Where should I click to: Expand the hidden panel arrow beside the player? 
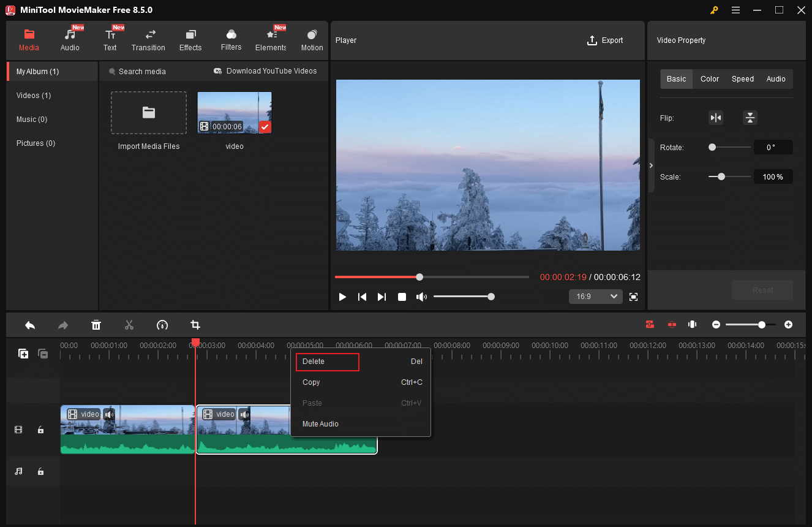(x=651, y=165)
